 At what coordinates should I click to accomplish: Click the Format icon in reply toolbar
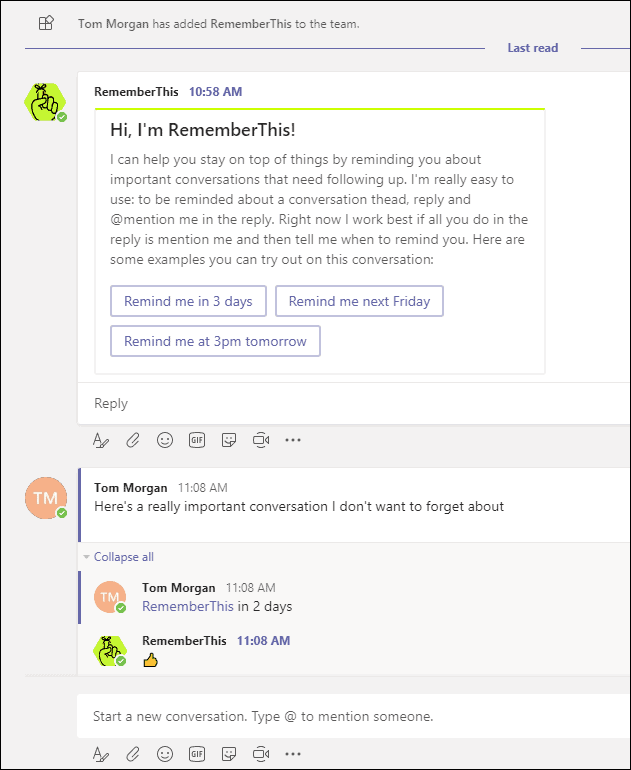[x=101, y=440]
